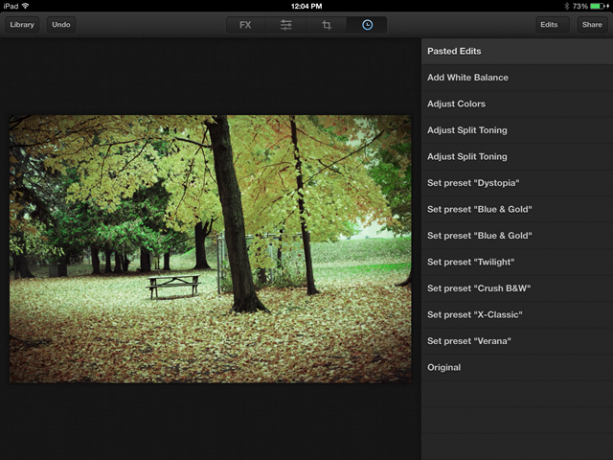Revert photo to Original state

[x=517, y=367]
